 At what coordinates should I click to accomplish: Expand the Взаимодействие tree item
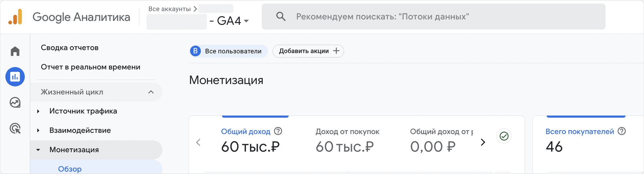(38, 130)
